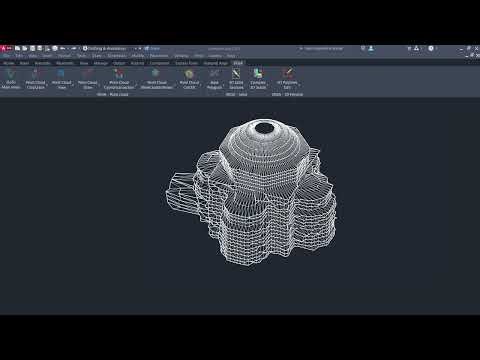Click the Build Main Mesh ribbon tool

(11, 79)
